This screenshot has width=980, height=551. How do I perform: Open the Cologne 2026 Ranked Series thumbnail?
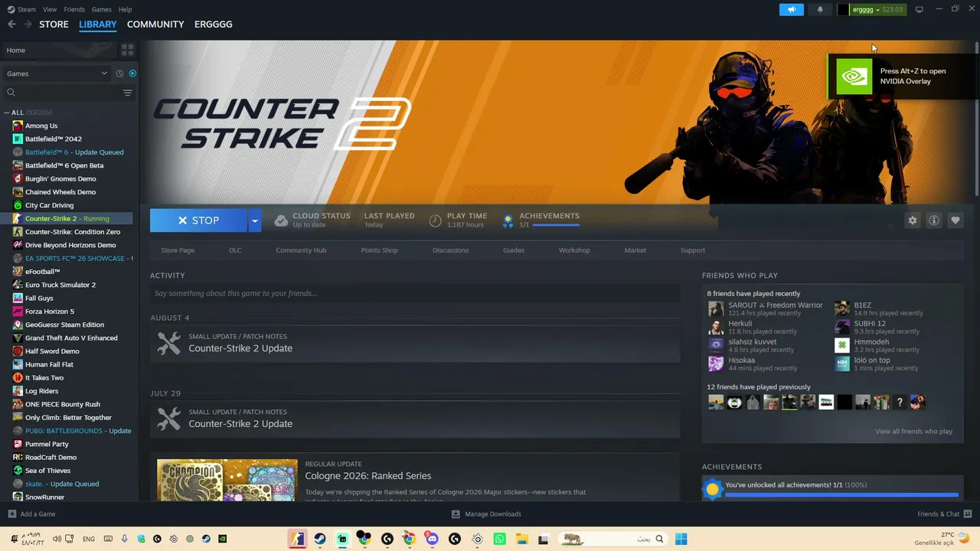coord(227,480)
